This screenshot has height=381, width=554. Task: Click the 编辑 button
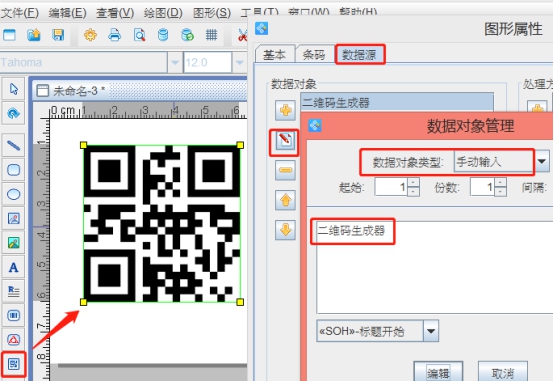click(x=438, y=373)
